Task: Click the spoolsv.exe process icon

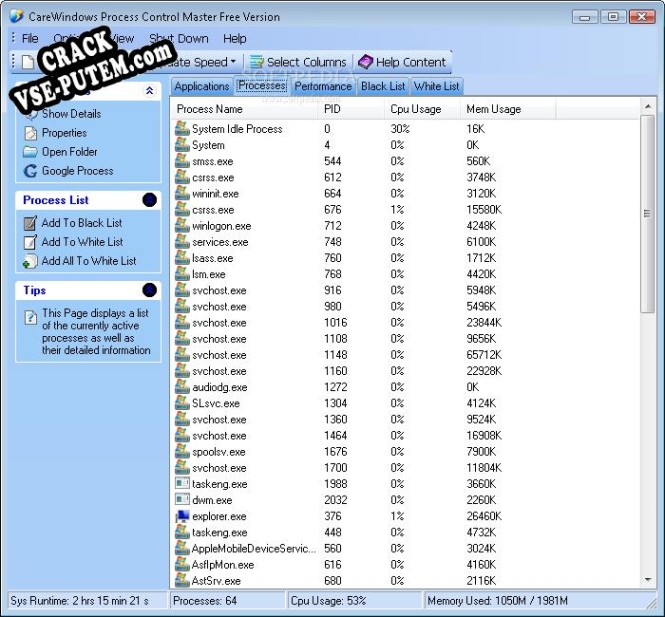Action: [x=182, y=452]
